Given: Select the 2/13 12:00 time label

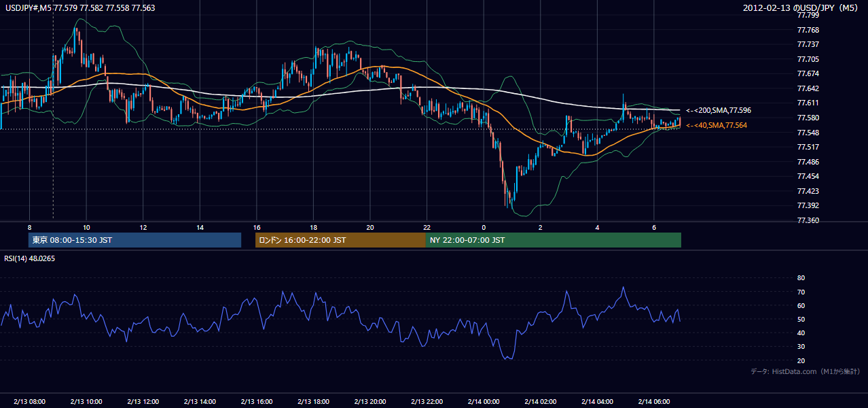Looking at the screenshot, I should [x=143, y=402].
